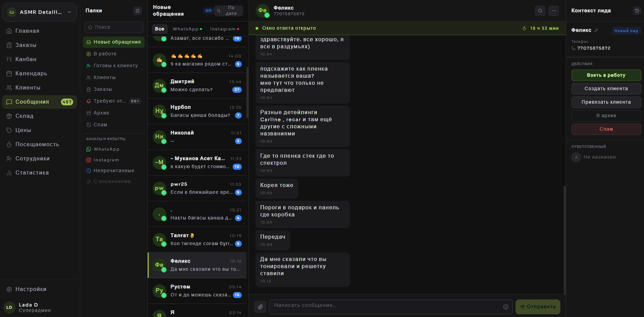This screenshot has height=317, width=644.
Task: Click Создать клиента button
Action: click(x=606, y=89)
